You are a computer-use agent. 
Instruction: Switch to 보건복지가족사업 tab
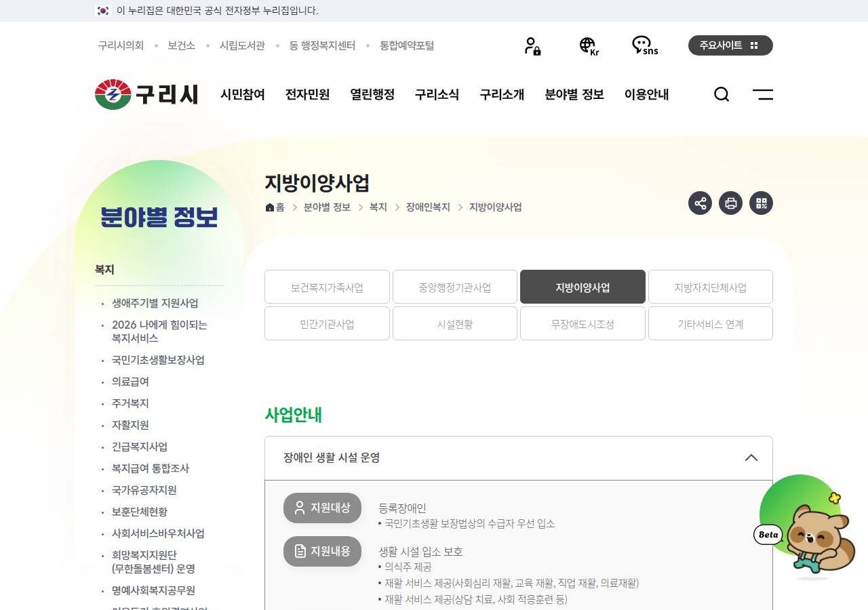[327, 287]
